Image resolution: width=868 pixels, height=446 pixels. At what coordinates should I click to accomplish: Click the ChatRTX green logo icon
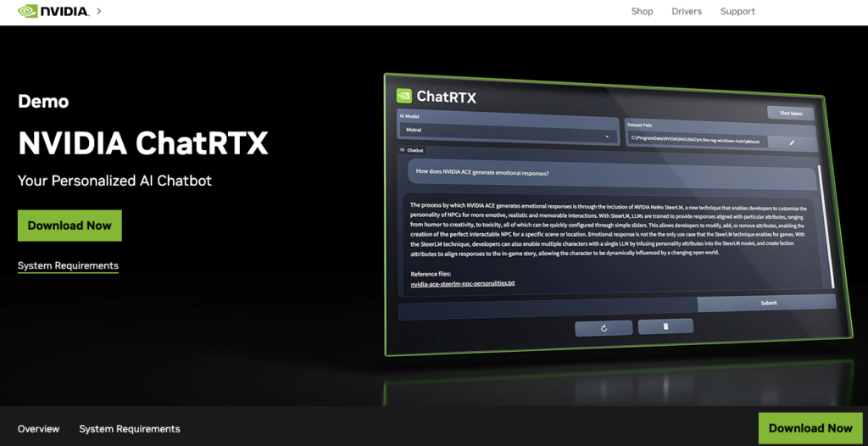coord(404,96)
